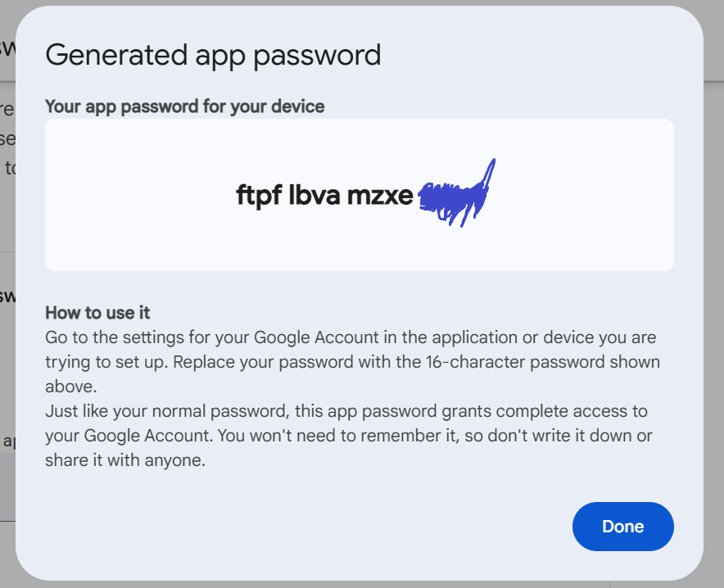Click the "don't write it down" phrase

[560, 436]
